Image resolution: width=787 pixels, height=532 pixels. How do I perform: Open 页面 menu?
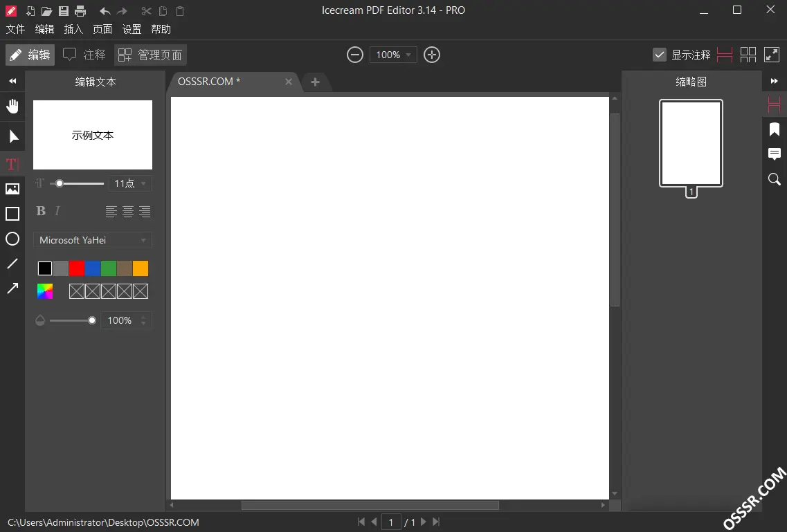(102, 30)
